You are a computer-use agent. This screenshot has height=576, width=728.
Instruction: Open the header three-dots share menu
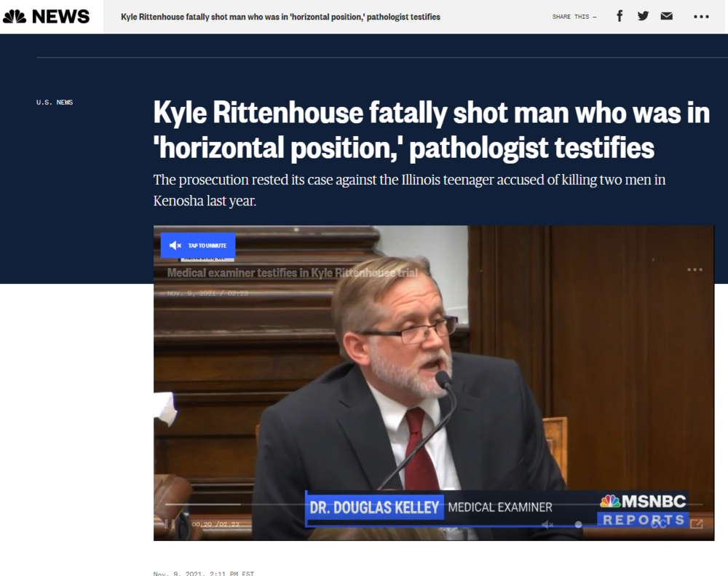701,17
